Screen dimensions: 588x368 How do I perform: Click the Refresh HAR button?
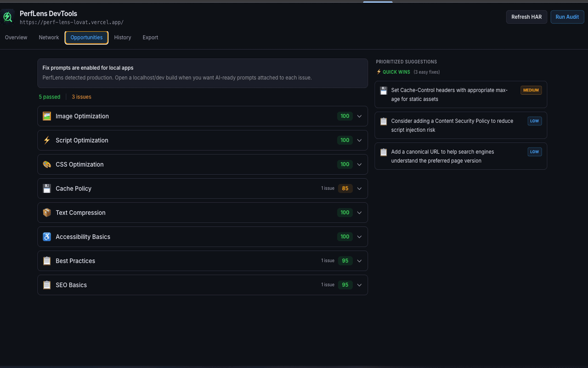pos(526,17)
